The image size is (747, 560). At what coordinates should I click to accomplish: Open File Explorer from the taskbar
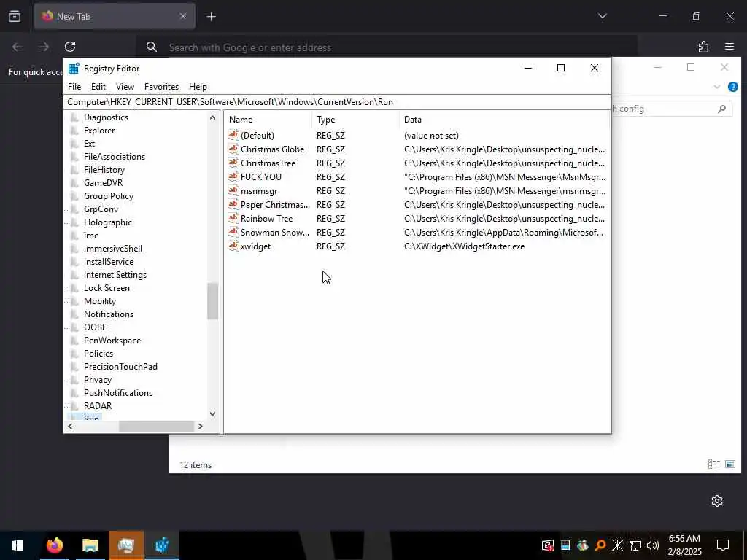click(x=90, y=545)
